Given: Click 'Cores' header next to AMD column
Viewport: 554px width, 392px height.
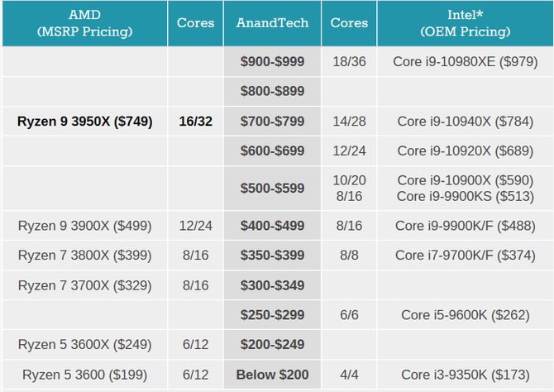Looking at the screenshot, I should (195, 23).
